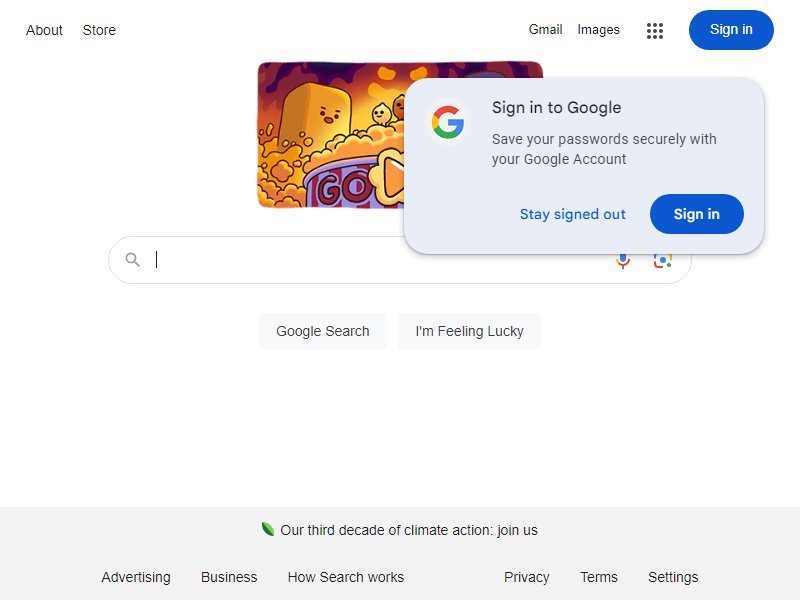Open the popcorn Google Doodle image
The width and height of the screenshot is (800, 600).
point(331,135)
